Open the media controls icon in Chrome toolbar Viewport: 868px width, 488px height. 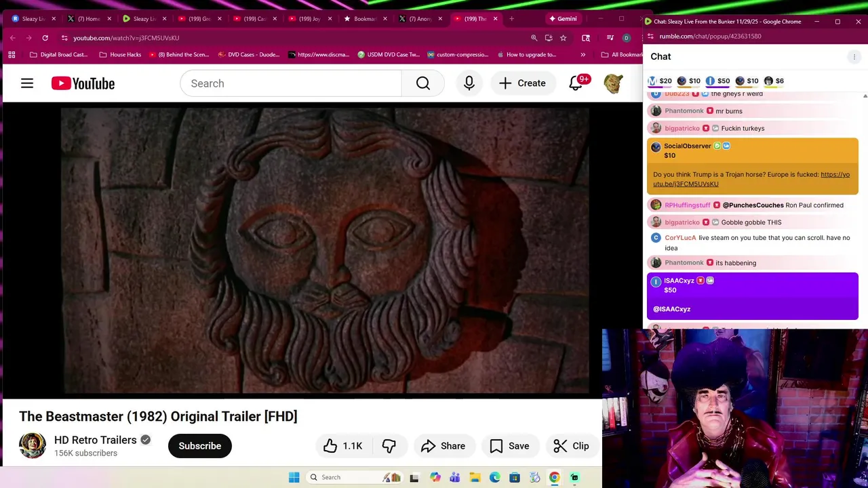coord(610,38)
